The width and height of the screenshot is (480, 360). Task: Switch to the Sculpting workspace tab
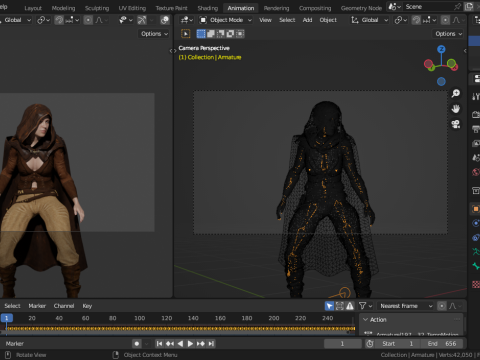click(97, 8)
